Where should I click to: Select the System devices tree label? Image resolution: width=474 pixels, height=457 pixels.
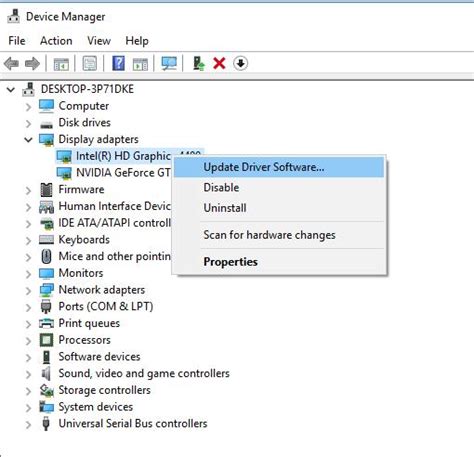click(96, 407)
